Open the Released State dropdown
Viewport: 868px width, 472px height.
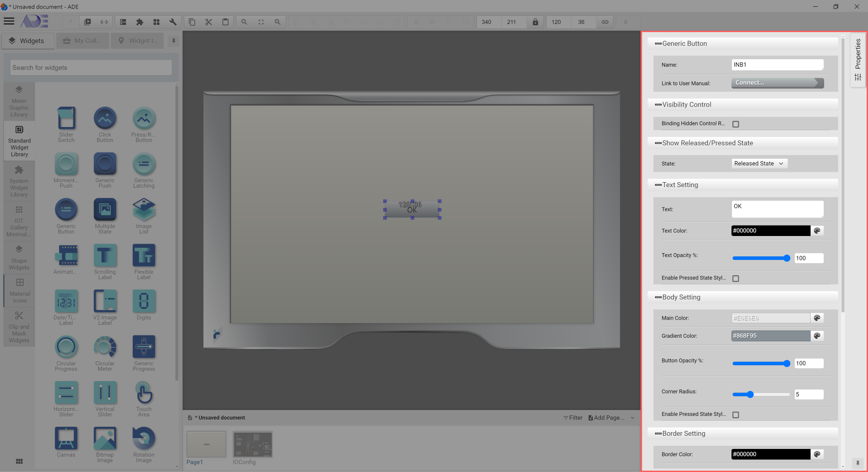pyautogui.click(x=759, y=164)
